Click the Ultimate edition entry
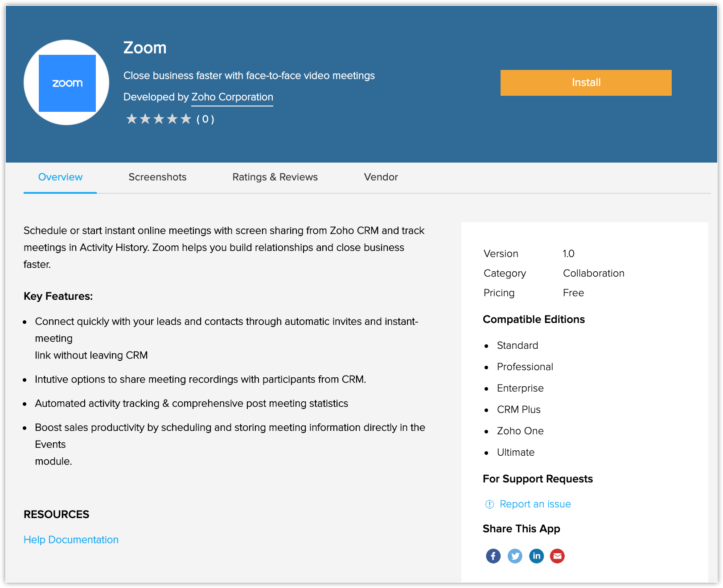723x588 pixels. pos(516,453)
